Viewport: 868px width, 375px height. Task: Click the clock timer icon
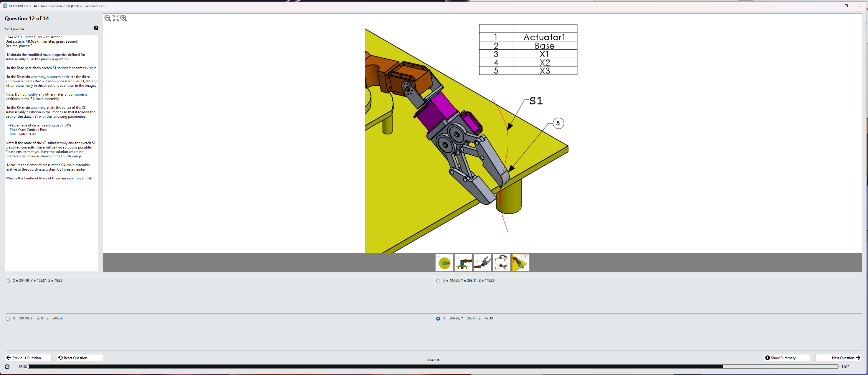pyautogui.click(x=7, y=366)
